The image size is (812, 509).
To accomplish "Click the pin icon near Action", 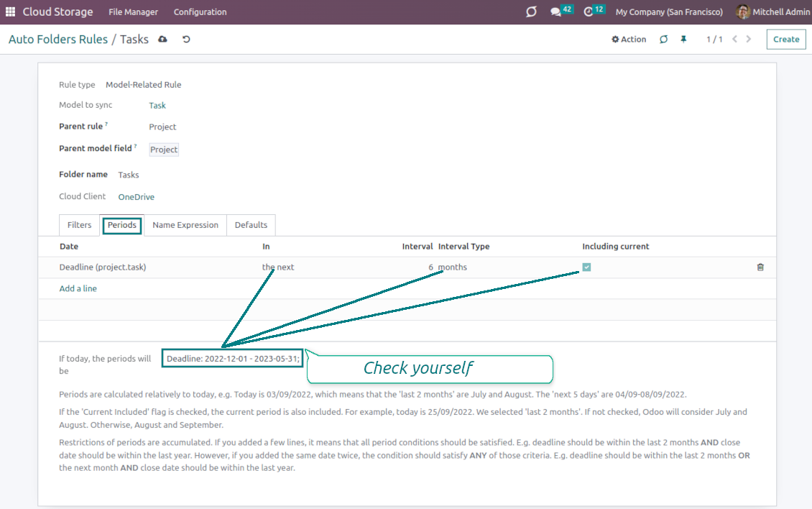I will (683, 40).
